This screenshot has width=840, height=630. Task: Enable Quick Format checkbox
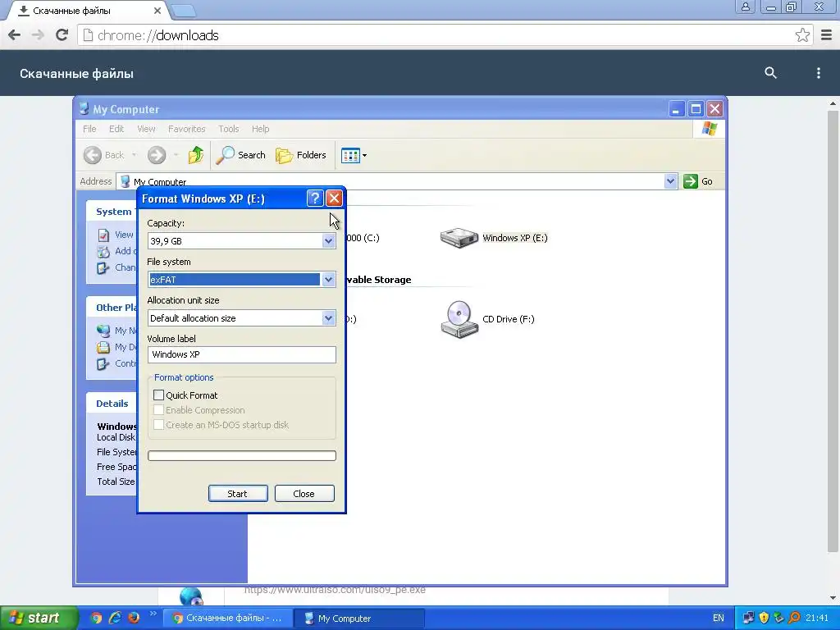point(158,395)
